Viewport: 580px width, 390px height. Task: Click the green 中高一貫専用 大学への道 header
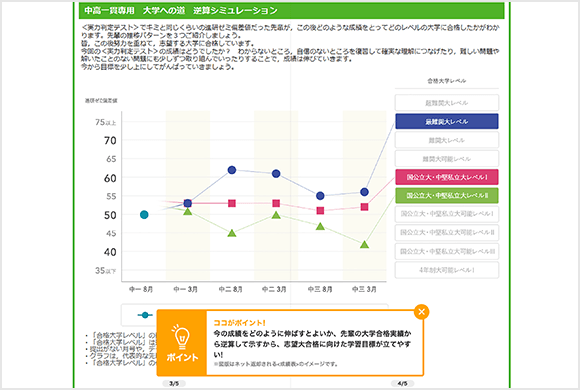(x=291, y=10)
